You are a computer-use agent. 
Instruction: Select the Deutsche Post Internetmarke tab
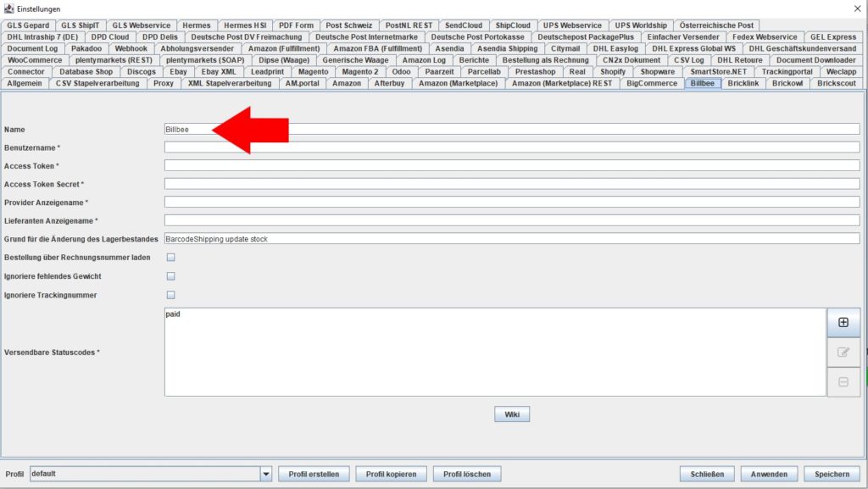[x=366, y=37]
